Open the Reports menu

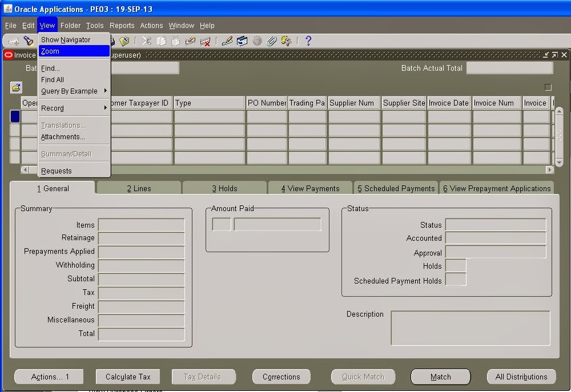tap(122, 26)
